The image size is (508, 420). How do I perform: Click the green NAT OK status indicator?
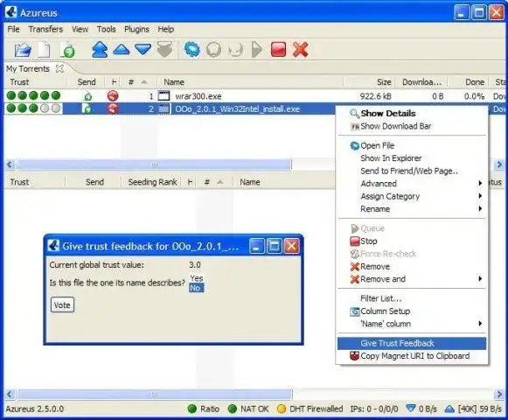(x=233, y=409)
